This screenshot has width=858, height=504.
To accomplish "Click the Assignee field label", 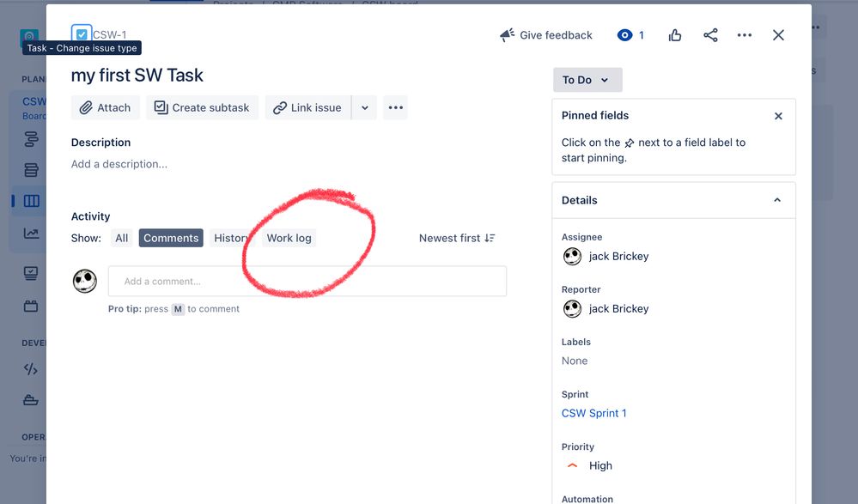I will pyautogui.click(x=581, y=237).
